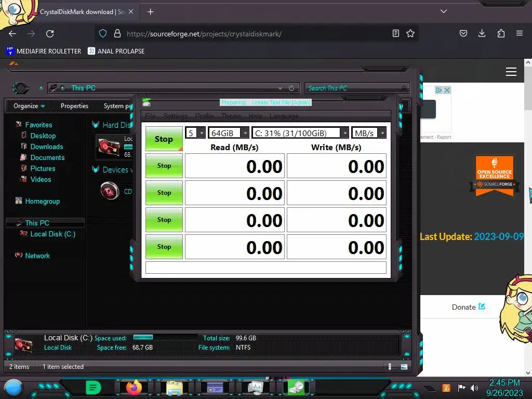Reload the SourceForge page
The image size is (532, 399).
tap(50, 34)
